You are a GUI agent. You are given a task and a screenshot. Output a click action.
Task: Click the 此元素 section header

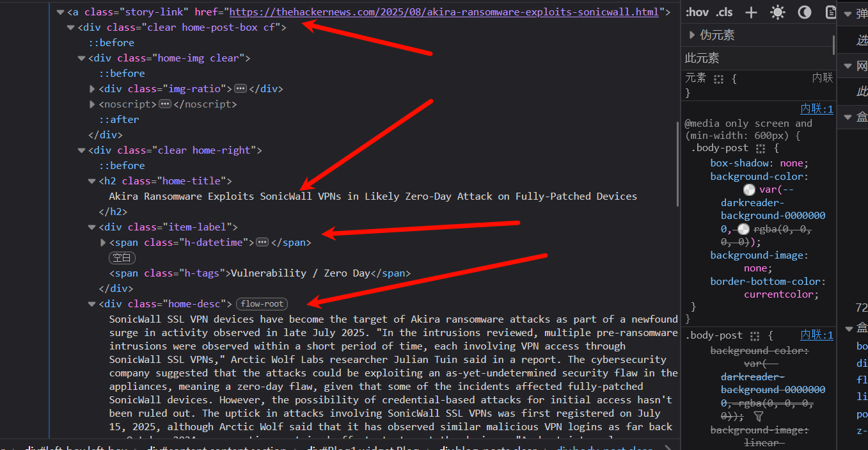[702, 58]
